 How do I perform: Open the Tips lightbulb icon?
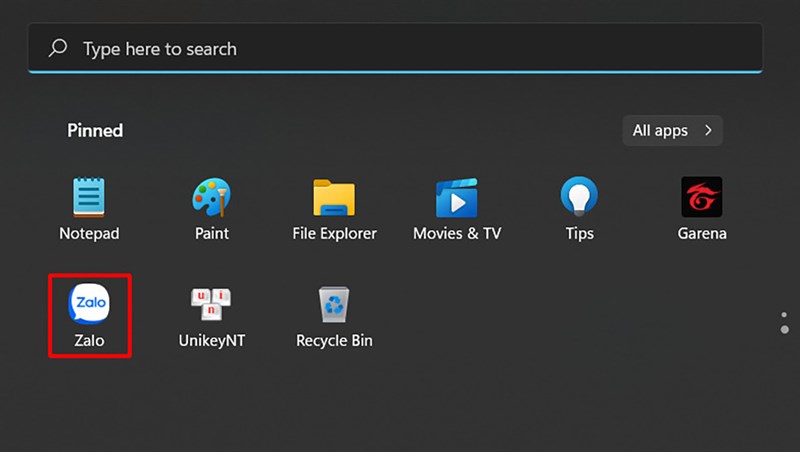point(579,197)
